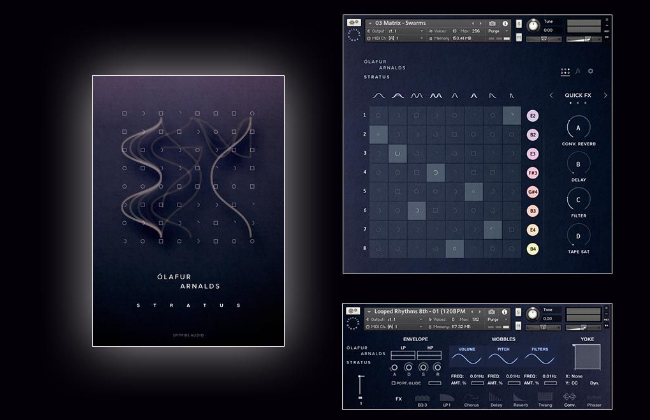
Task: Go to the next Quick FX page arrow
Action: click(605, 95)
